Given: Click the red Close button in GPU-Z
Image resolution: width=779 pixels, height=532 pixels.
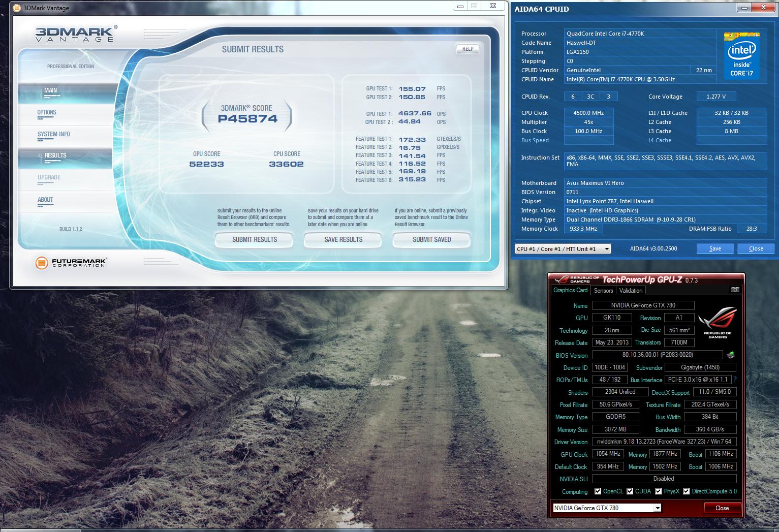Looking at the screenshot, I should click(722, 508).
